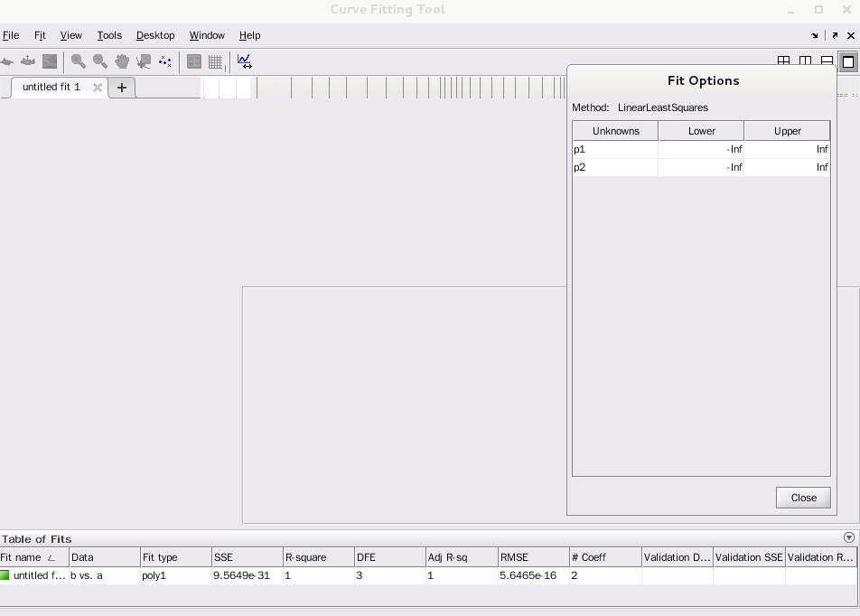
Task: Open the Desktop menu
Action: coord(155,35)
